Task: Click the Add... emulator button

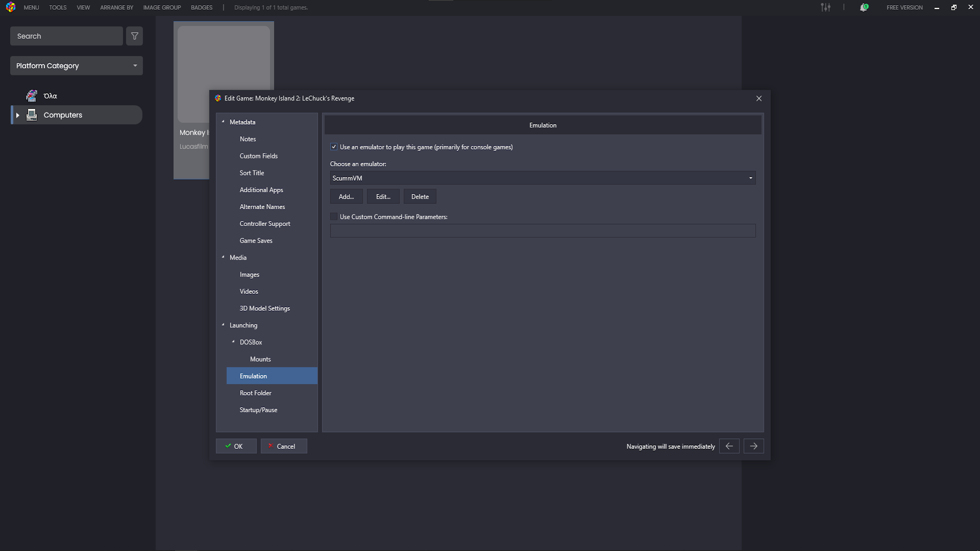Action: pos(346,197)
